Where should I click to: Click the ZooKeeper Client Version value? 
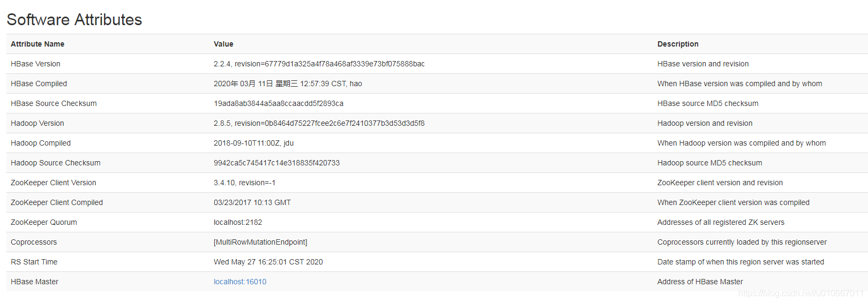pos(244,183)
